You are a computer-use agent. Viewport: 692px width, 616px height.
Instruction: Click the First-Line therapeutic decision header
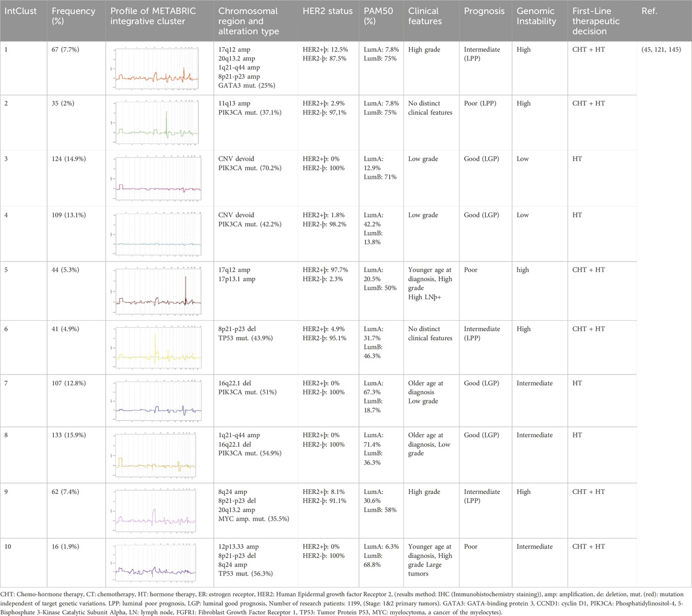pos(596,21)
